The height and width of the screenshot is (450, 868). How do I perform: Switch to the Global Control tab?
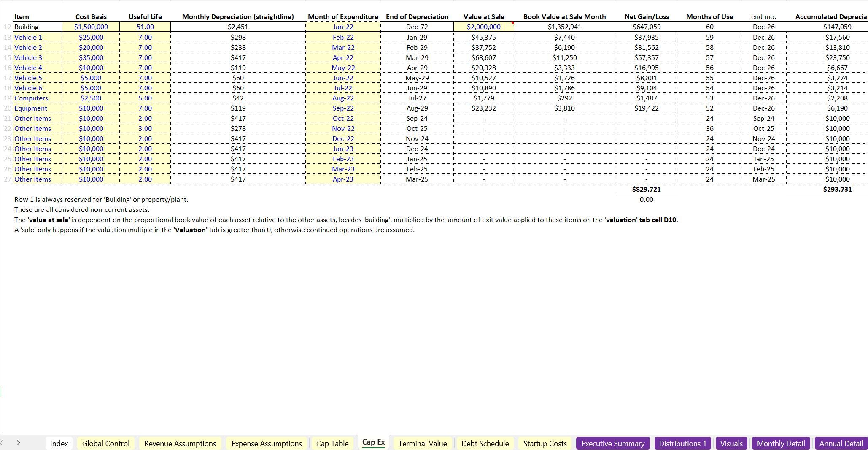point(105,443)
